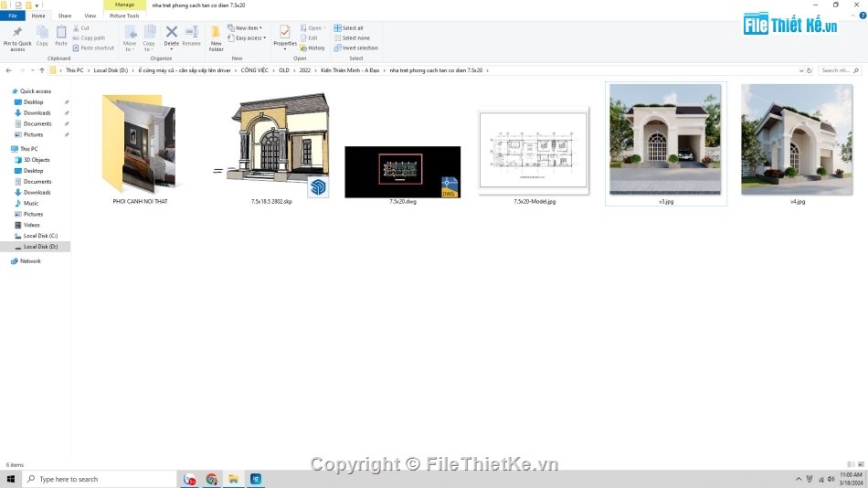The image size is (868, 488).
Task: Expand Quick access in navigation pane
Action: tap(36, 90)
